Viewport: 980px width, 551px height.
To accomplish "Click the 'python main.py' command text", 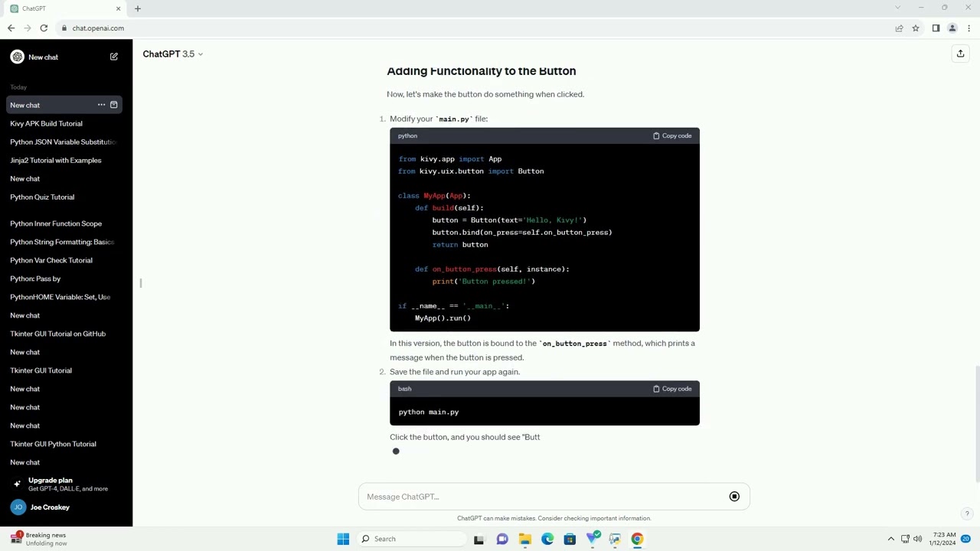I will point(429,412).
